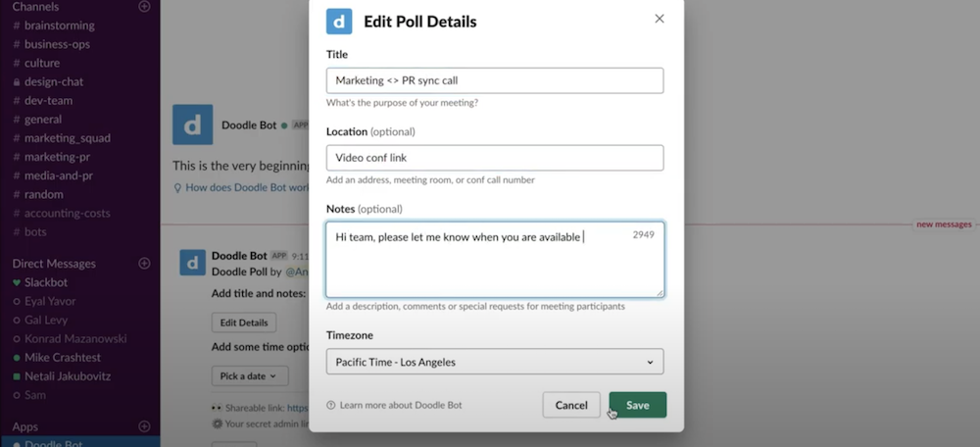Viewport: 980px width, 447px height.
Task: Click Edit Details button in Doodle Bot message
Action: 244,323
